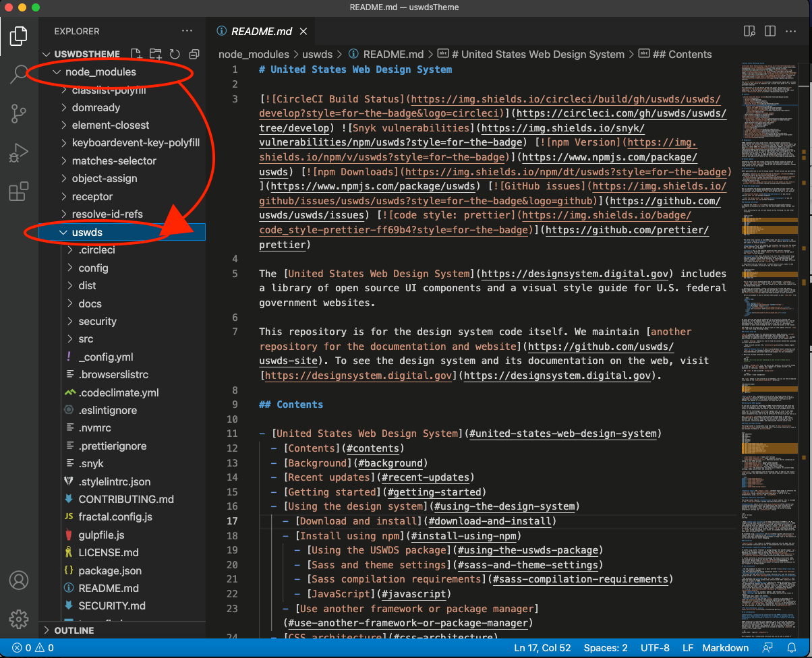Open the package.json file
The height and width of the screenshot is (658, 812).
[122, 571]
